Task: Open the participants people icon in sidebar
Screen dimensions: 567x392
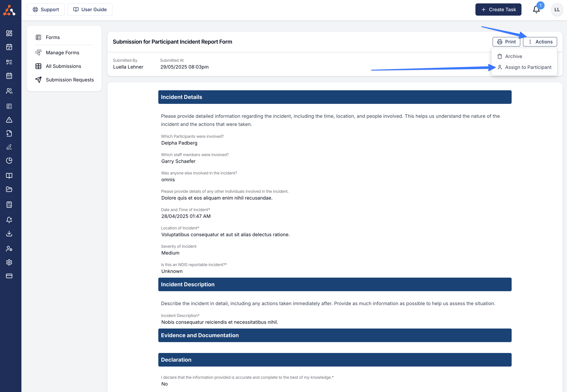Action: pyautogui.click(x=9, y=91)
